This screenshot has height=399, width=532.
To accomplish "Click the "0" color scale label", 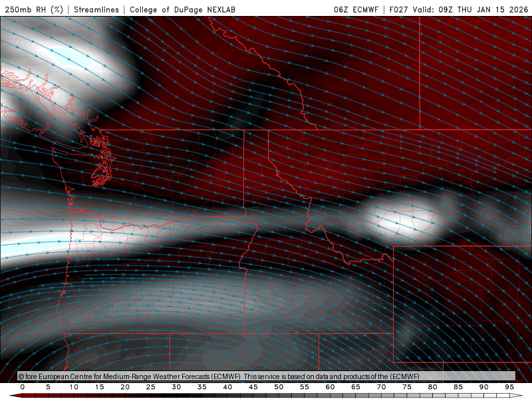I will 23,387.
